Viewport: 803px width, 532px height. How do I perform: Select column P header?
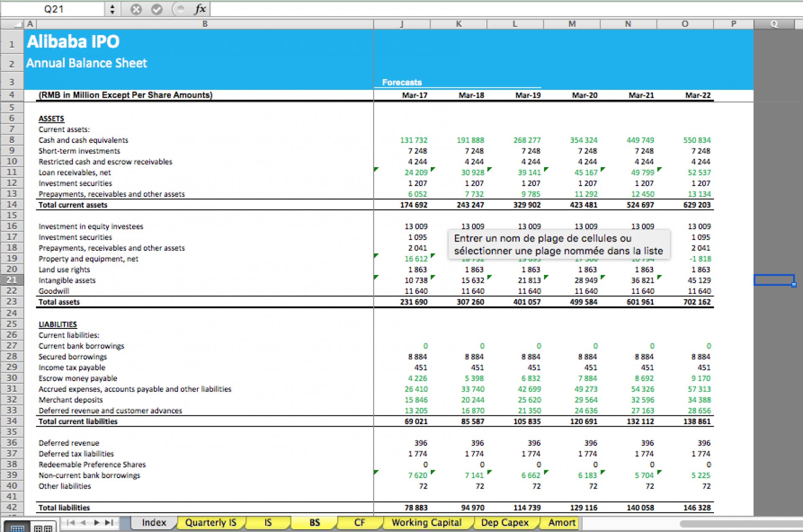pyautogui.click(x=734, y=24)
